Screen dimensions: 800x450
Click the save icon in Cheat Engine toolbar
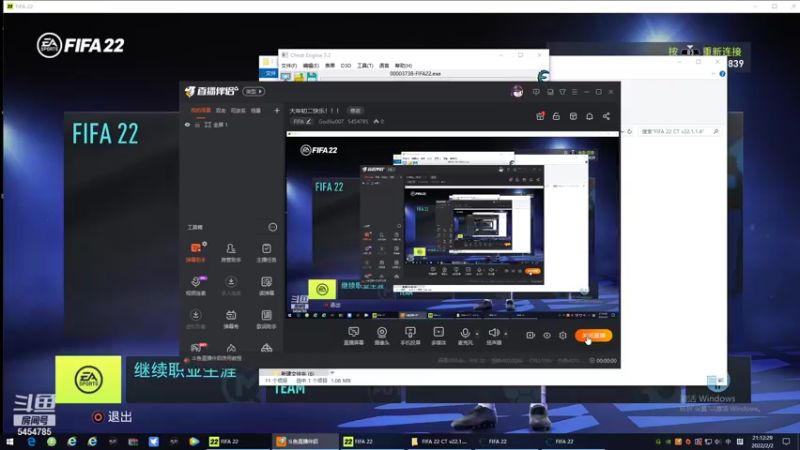[312, 77]
